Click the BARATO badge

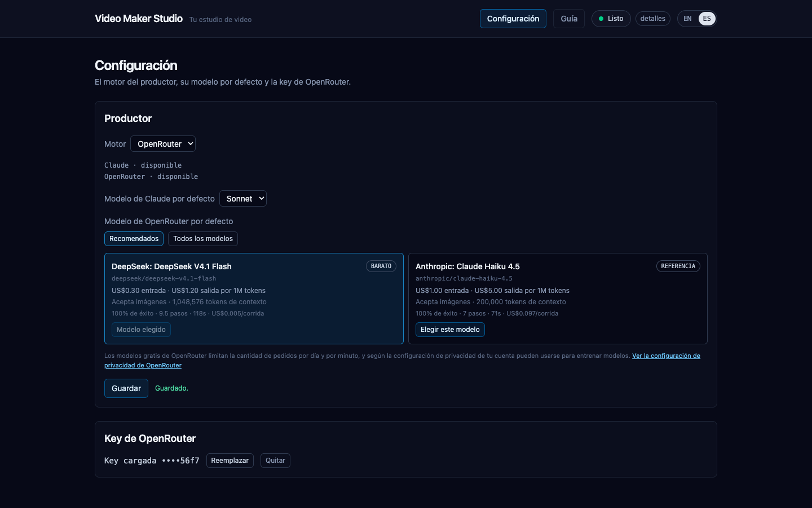click(x=381, y=266)
